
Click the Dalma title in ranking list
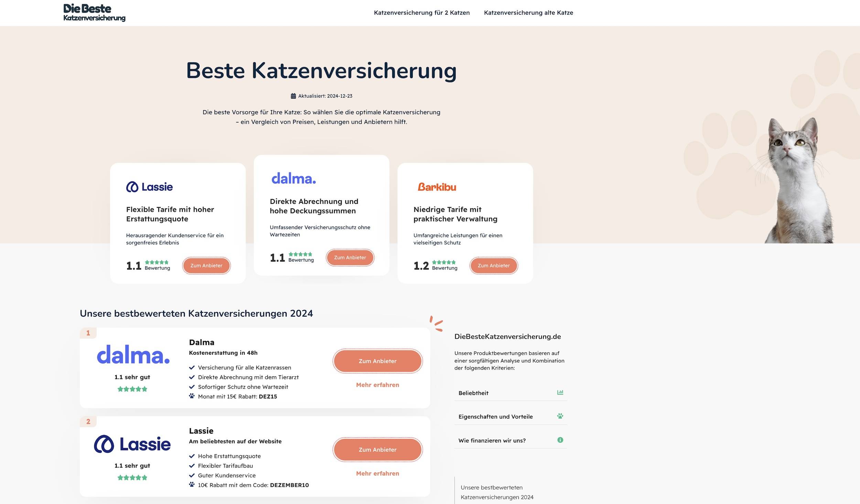pos(202,342)
